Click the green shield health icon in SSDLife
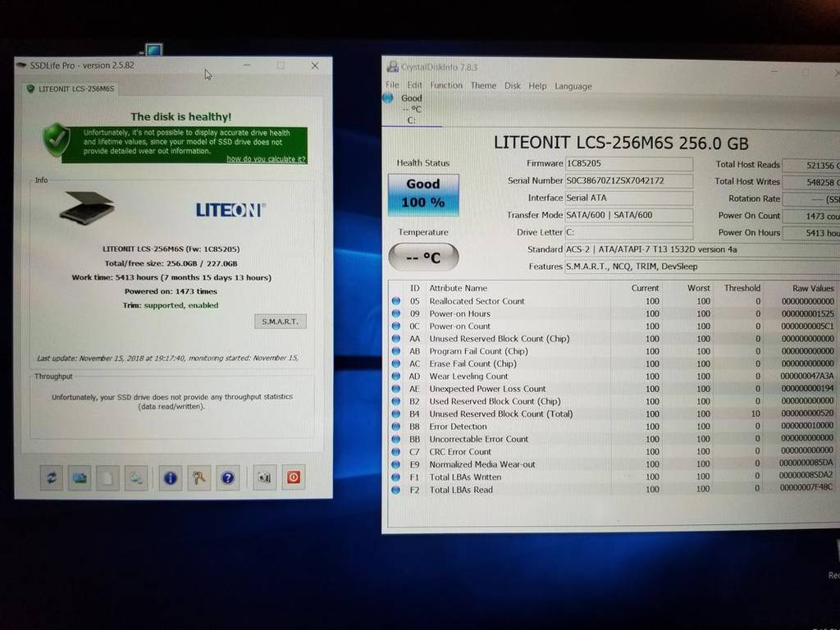The height and width of the screenshot is (630, 840). tap(57, 139)
